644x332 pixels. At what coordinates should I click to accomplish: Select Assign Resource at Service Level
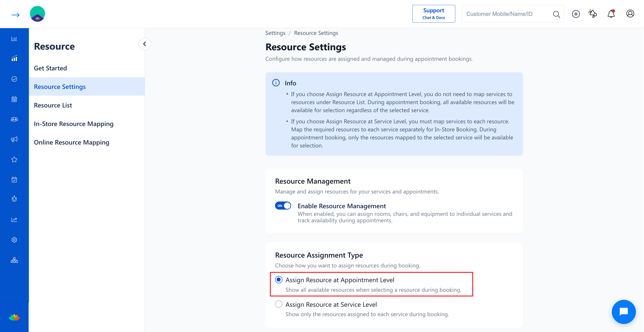pyautogui.click(x=278, y=304)
